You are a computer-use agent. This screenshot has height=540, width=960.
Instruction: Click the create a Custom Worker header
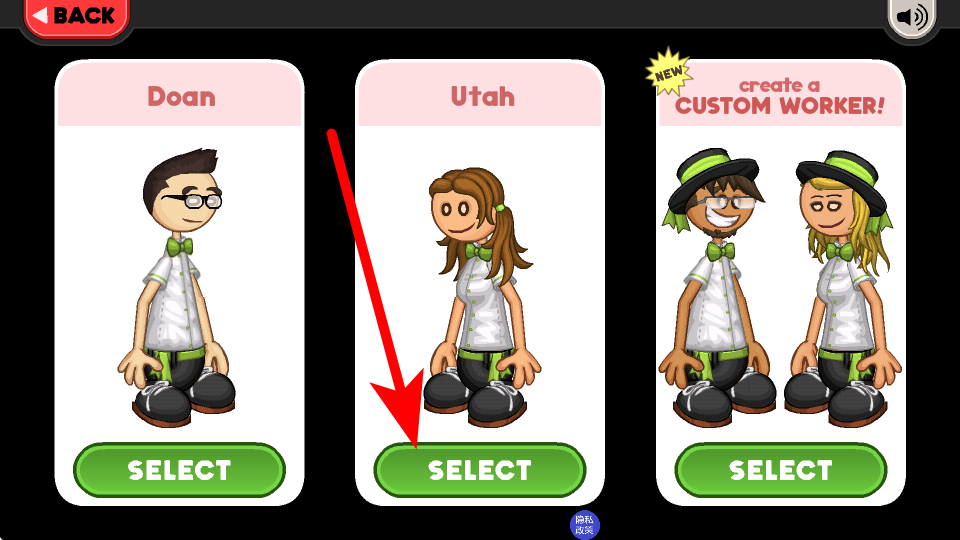pyautogui.click(x=779, y=97)
